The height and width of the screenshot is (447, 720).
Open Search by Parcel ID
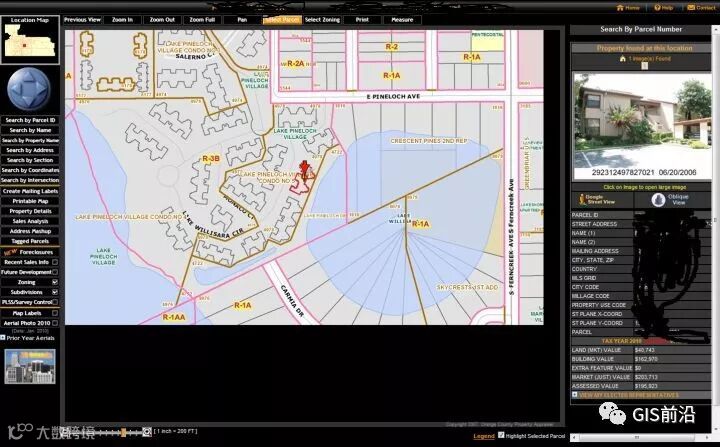point(30,120)
